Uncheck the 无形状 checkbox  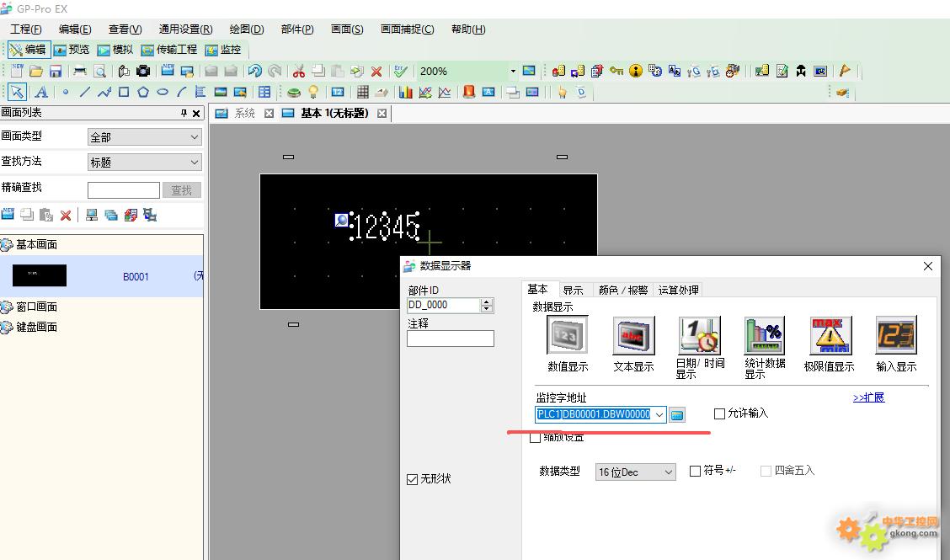pyautogui.click(x=413, y=479)
